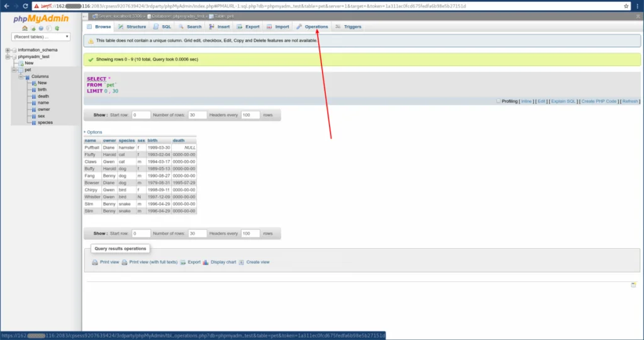Expand the information_schema database node
The width and height of the screenshot is (644, 340).
pyautogui.click(x=8, y=50)
